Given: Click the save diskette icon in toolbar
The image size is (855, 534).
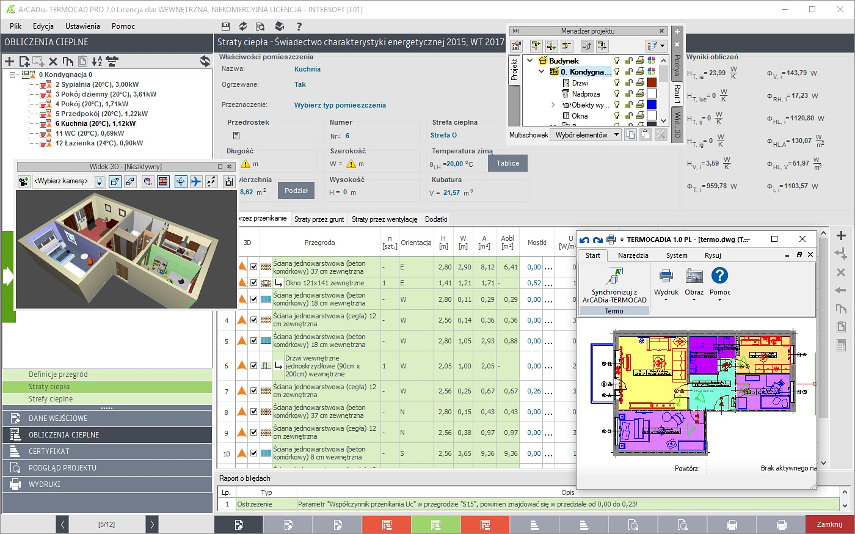Looking at the screenshot, I should [226, 26].
